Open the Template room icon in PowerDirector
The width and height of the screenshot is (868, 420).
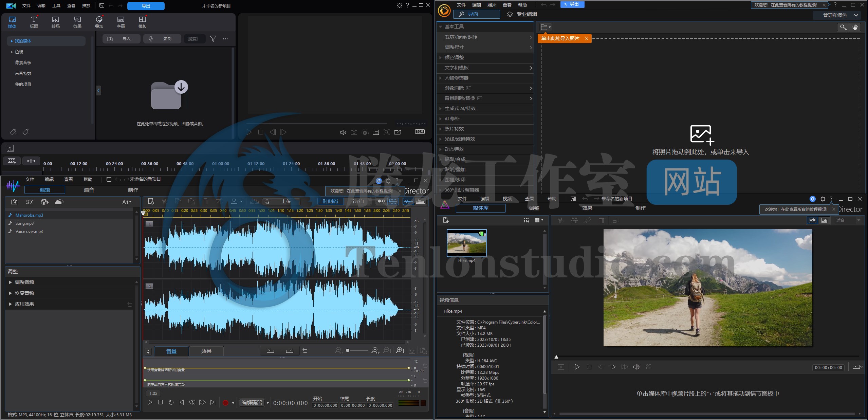click(142, 22)
